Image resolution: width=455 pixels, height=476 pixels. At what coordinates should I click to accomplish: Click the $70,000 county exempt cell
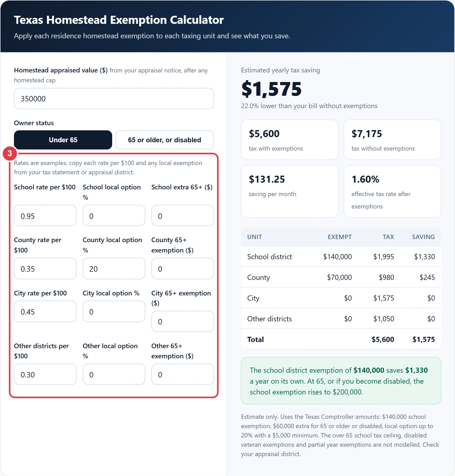coord(339,277)
